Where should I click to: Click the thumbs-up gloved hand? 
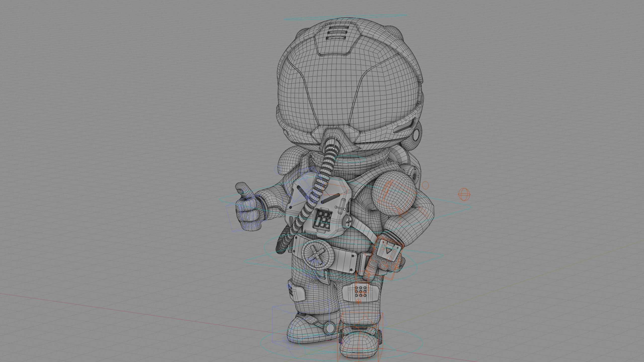(248, 206)
